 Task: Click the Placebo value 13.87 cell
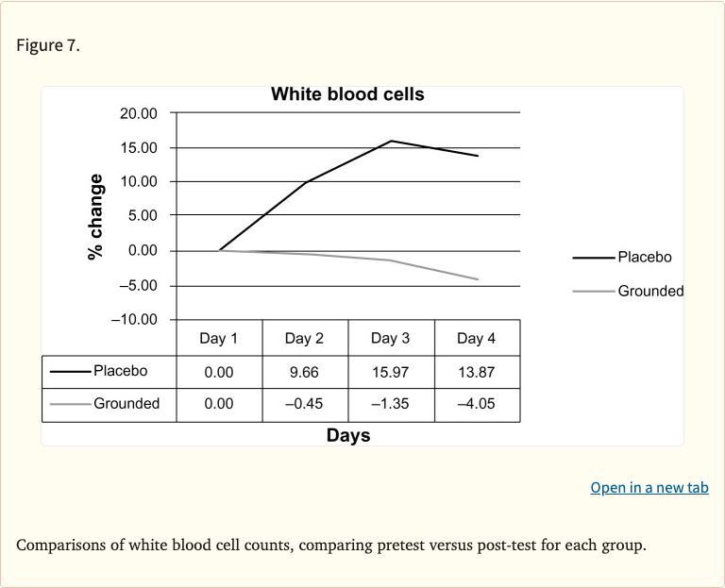point(476,372)
